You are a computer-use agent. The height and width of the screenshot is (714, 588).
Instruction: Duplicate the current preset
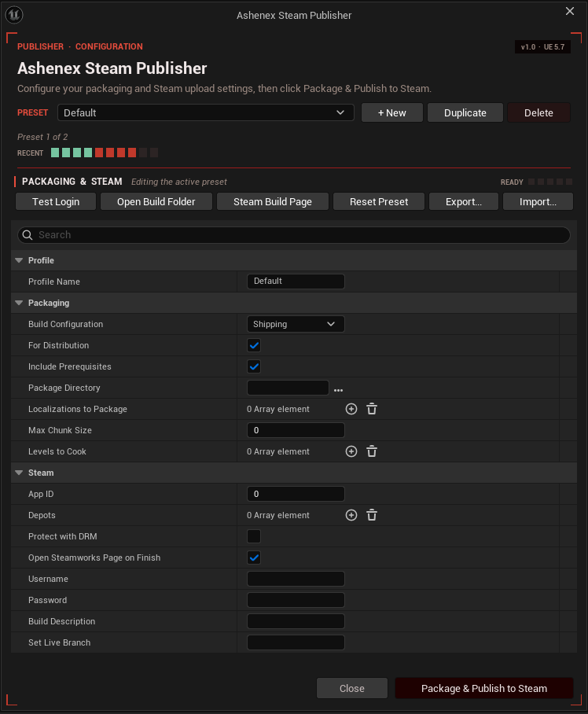point(465,112)
